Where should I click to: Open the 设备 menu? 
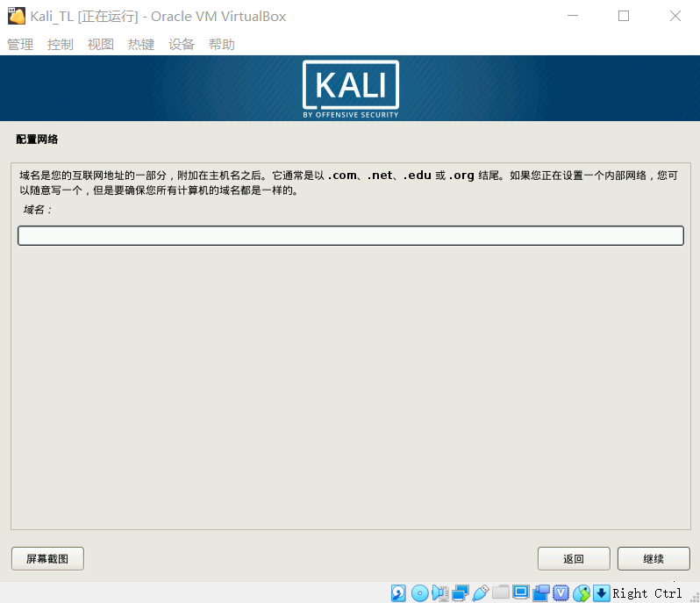182,44
